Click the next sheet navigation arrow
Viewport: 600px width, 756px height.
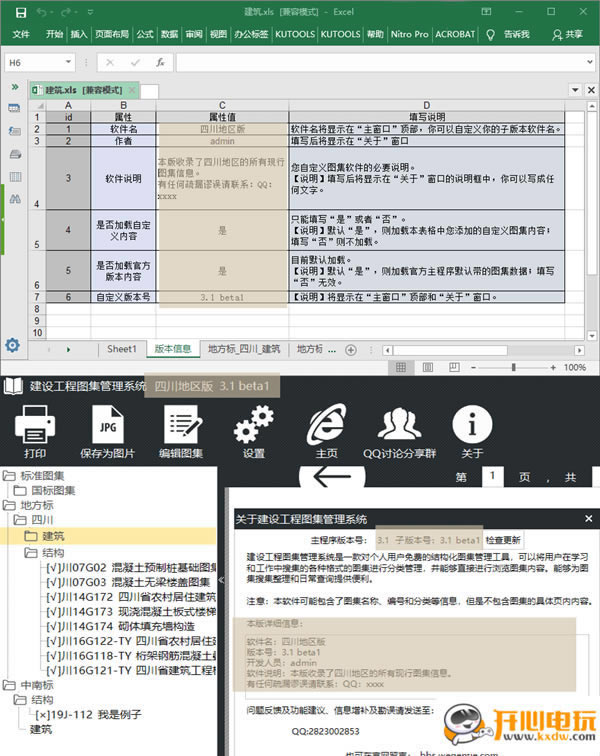pos(68,350)
